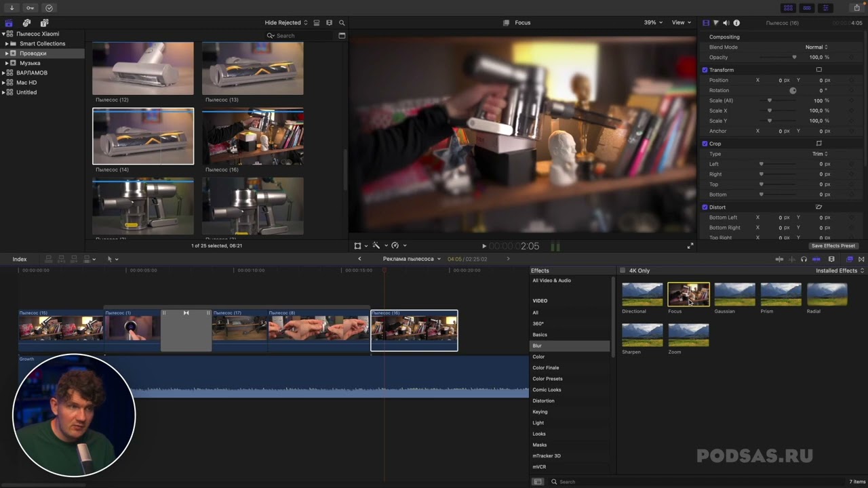
Task: Open the Keyword Editor key icon
Action: [x=31, y=8]
